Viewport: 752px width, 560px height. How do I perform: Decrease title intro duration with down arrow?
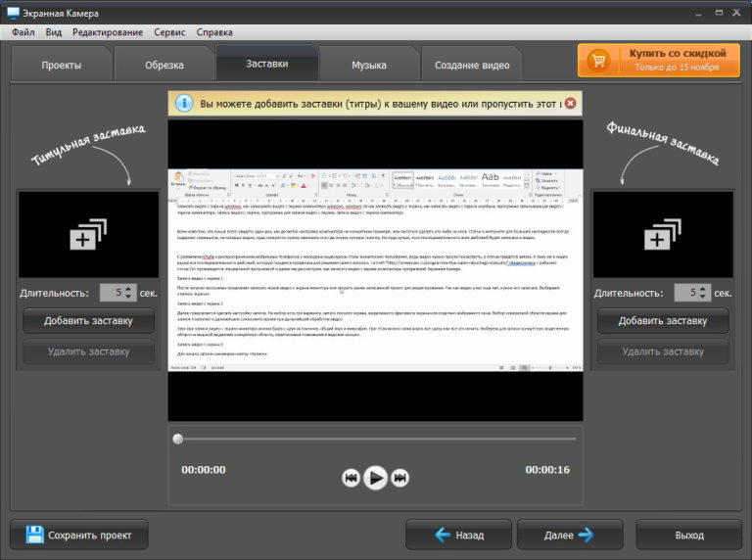tap(128, 297)
